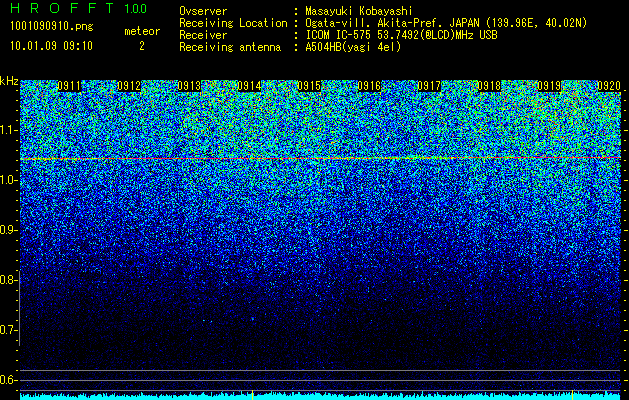The image size is (629, 400).
Task: Select the ICOM IC-575 53.7492 MHz USB text
Action: click(401, 35)
